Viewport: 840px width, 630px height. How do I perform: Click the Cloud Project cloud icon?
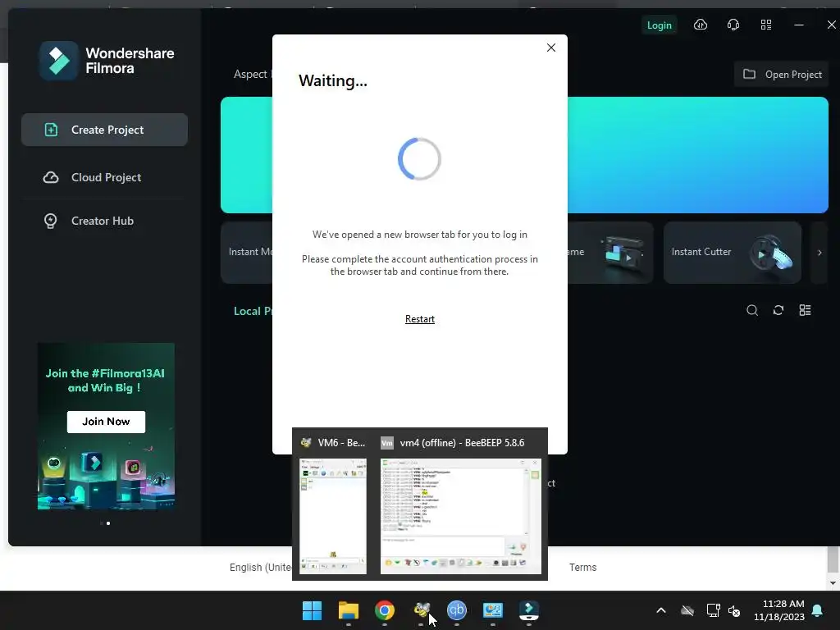[x=50, y=177]
